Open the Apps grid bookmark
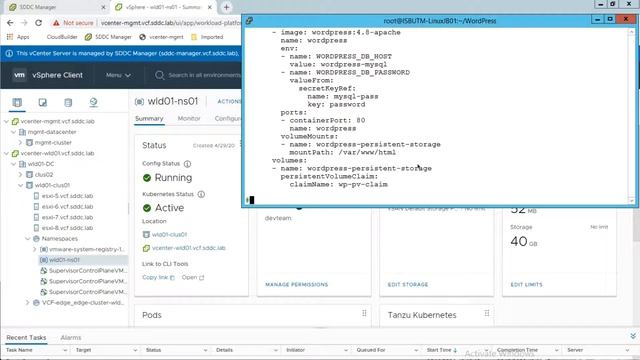 coord(18,37)
